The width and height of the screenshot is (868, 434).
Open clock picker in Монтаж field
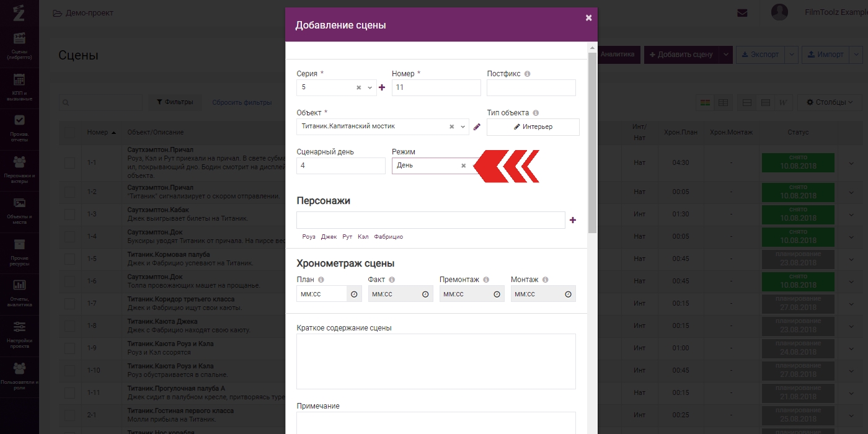point(568,294)
